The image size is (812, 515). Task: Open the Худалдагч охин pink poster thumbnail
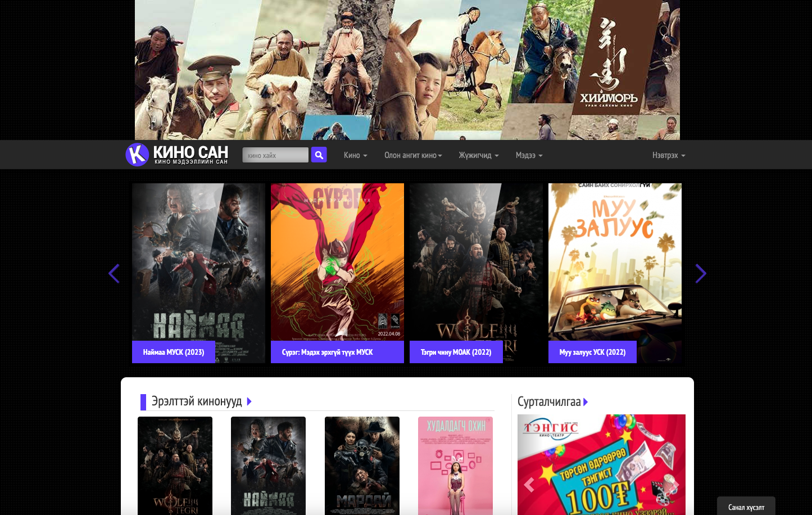(455, 466)
